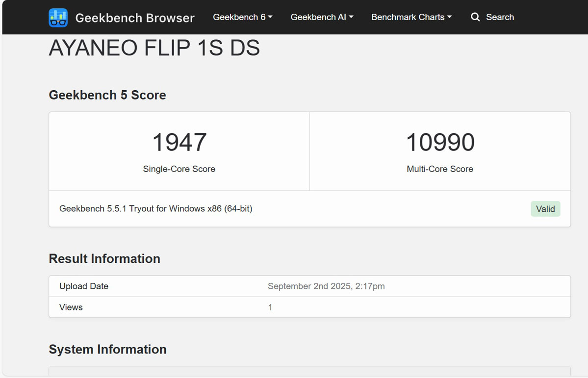The width and height of the screenshot is (588, 378).
Task: Select the Geekbench 5.5.1 Tryout version text
Action: (x=155, y=209)
